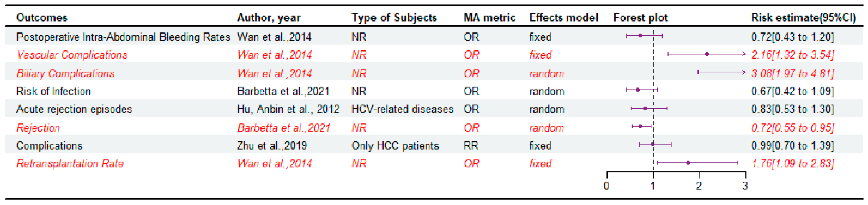Click the 'Risk estimate(95%CI)' header
The width and height of the screenshot is (868, 205).
[803, 18]
